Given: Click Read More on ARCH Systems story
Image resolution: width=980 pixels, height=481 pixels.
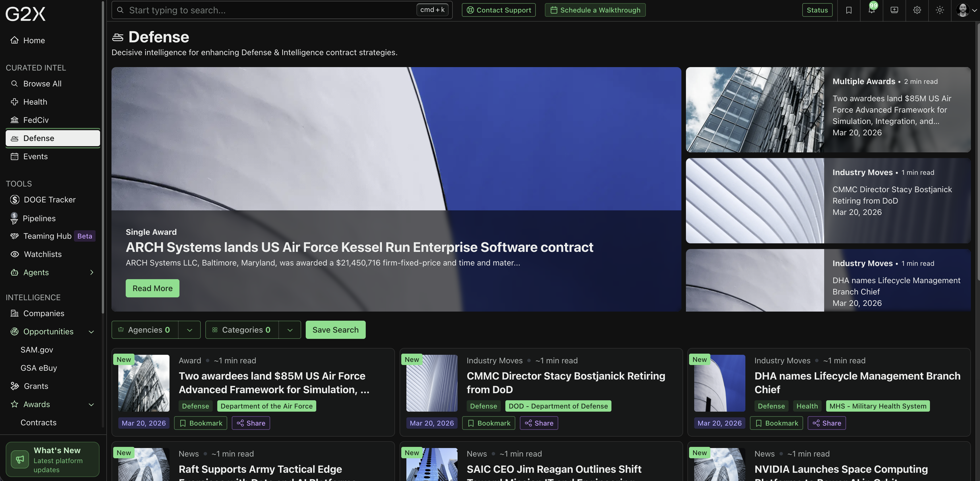Looking at the screenshot, I should (152, 289).
